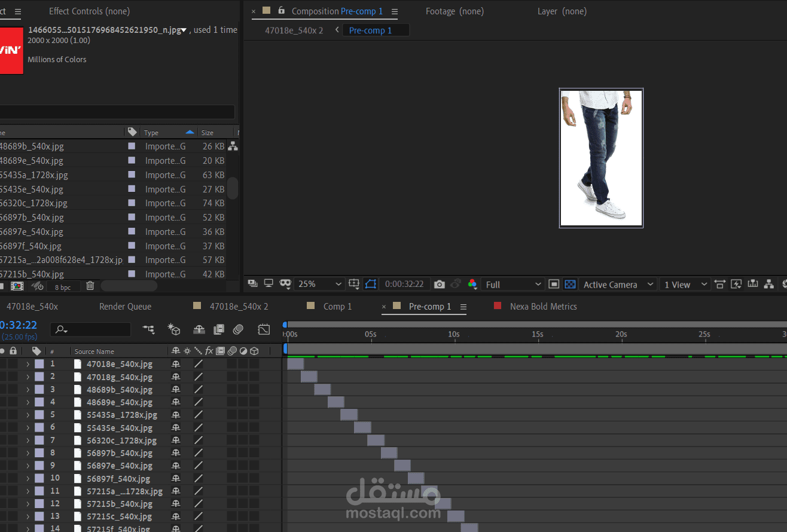The image size is (787, 532).
Task: Click the label tag column header in Project panel
Action: 132,132
